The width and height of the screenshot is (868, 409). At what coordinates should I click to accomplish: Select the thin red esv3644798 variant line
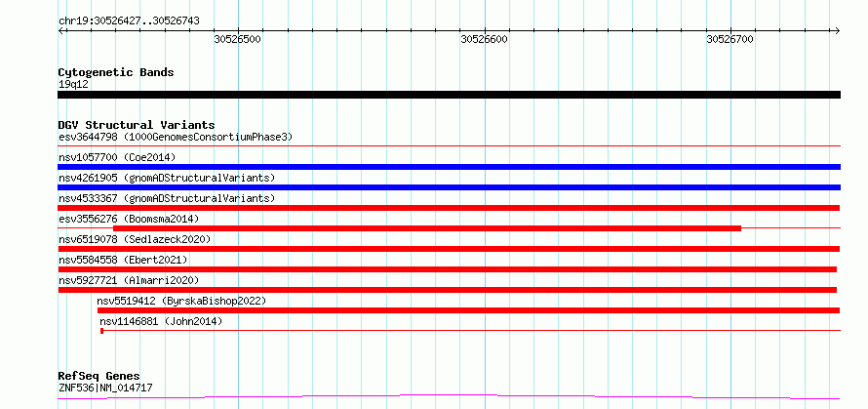tap(449, 146)
